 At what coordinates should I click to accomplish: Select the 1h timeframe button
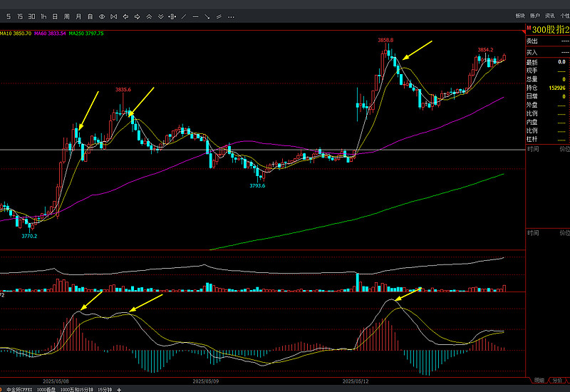[x=43, y=16]
